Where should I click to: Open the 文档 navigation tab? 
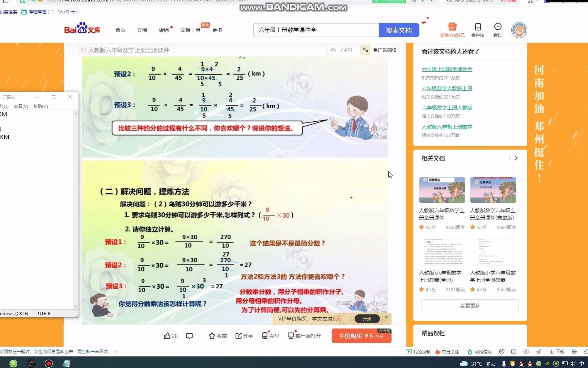point(142,30)
